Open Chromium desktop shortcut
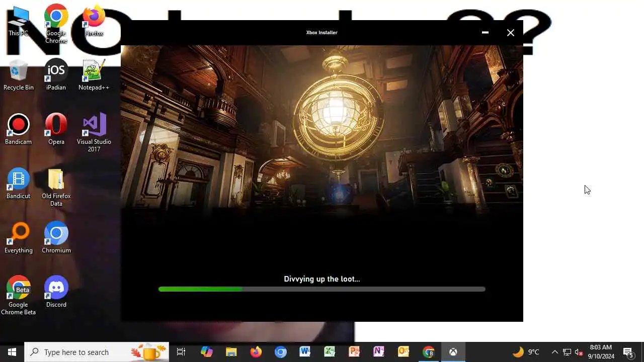 pyautogui.click(x=56, y=238)
